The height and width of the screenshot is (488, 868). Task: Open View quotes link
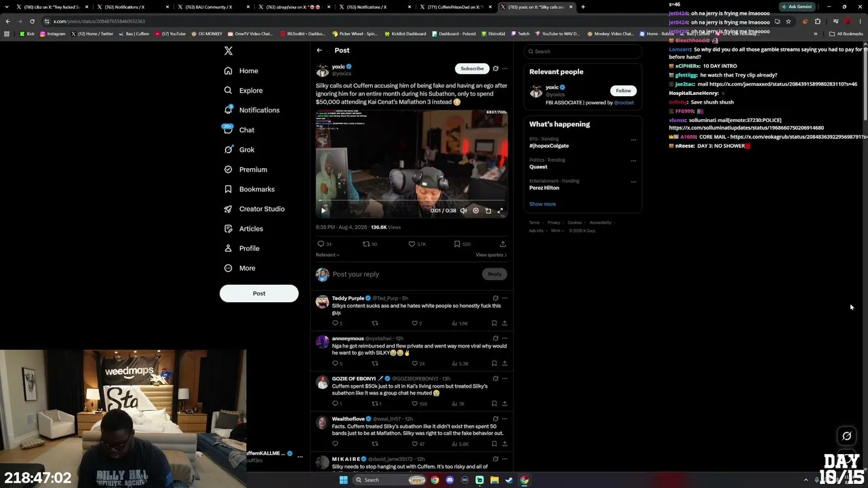491,255
